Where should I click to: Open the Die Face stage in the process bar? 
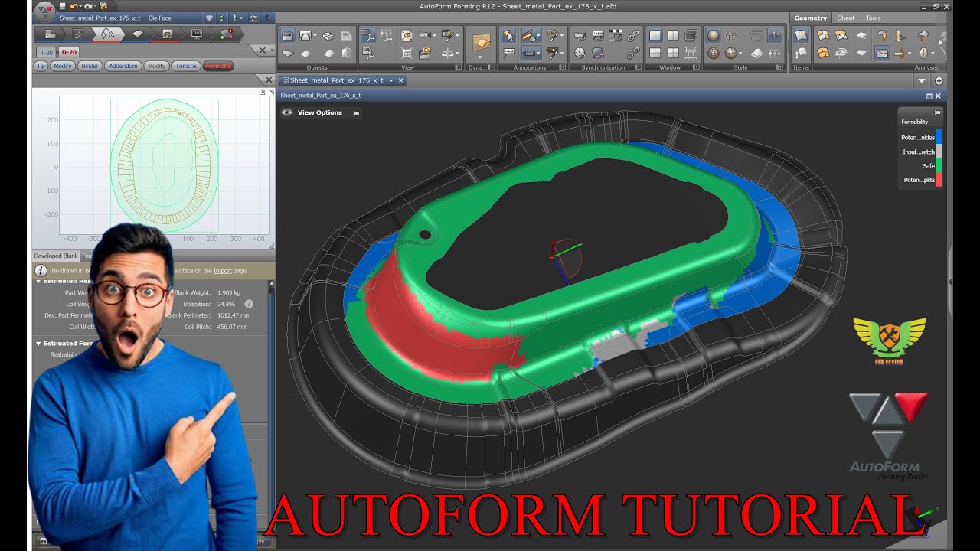pyautogui.click(x=109, y=34)
